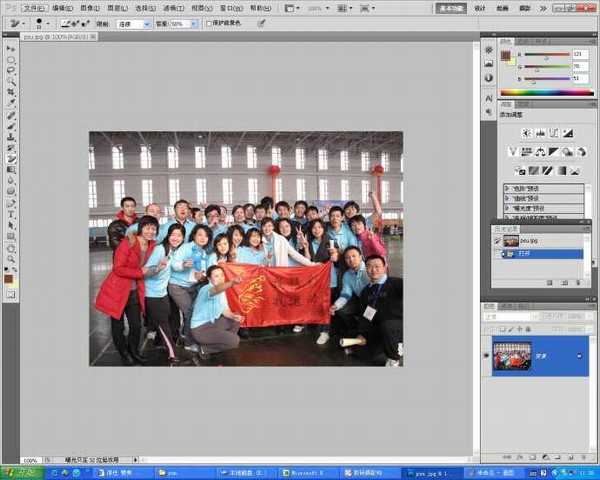Pick the Elliptical Marquee tool
The height and width of the screenshot is (480, 600).
coord(11,59)
